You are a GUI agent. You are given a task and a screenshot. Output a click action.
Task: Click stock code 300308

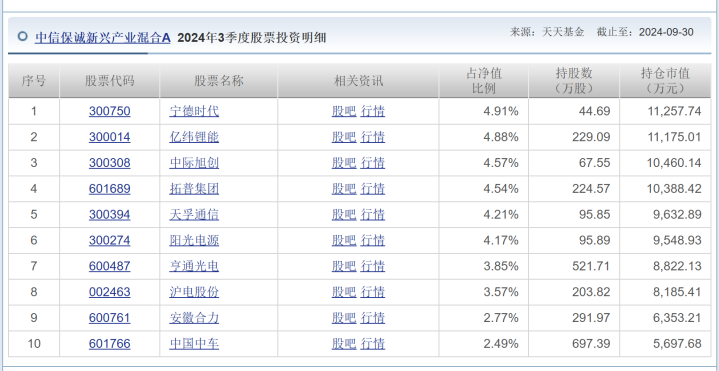(x=110, y=163)
